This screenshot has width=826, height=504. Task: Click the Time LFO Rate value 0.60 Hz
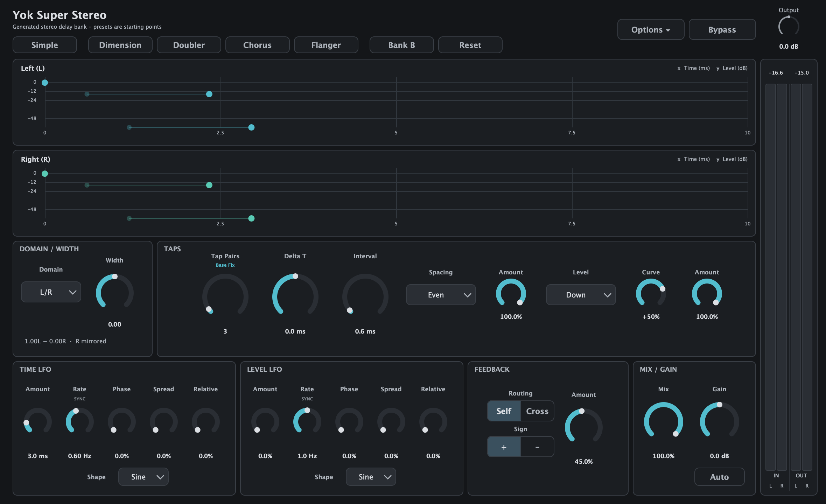pyautogui.click(x=80, y=456)
